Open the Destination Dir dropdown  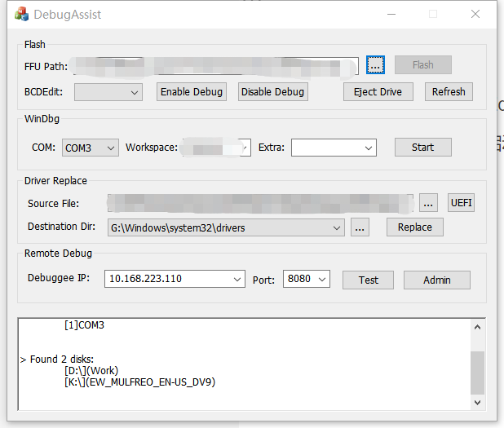pos(226,227)
